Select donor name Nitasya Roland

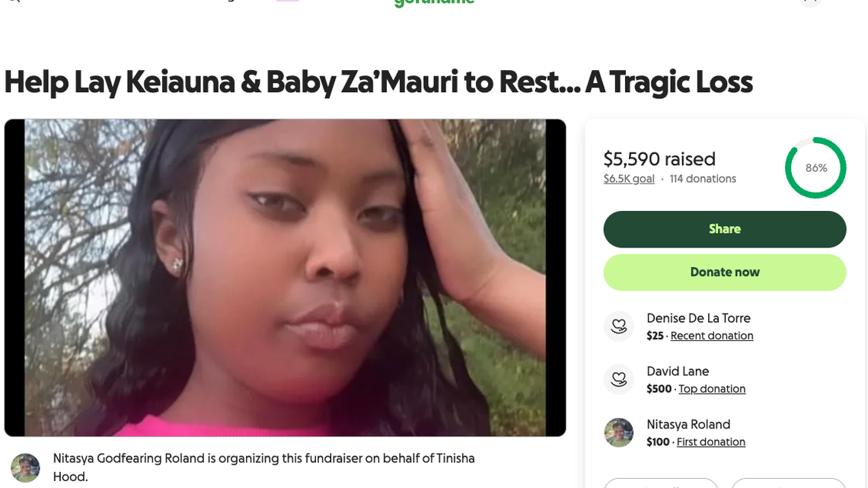coord(688,425)
